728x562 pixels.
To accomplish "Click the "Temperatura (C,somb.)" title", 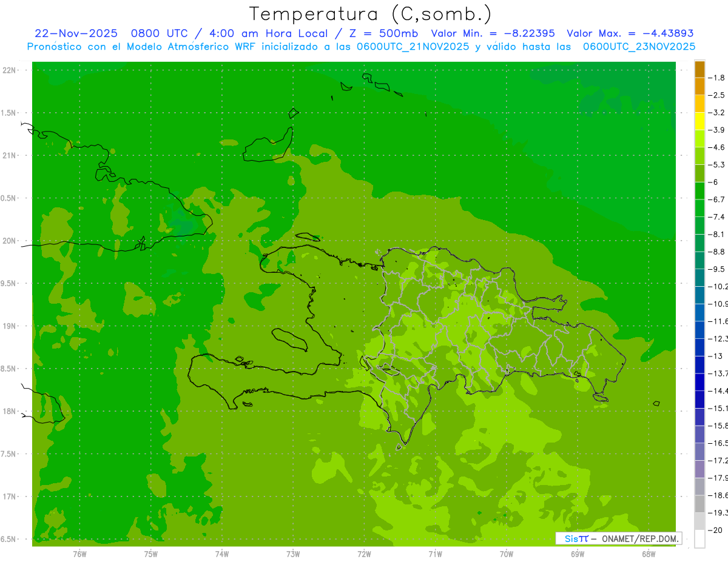I will point(371,14).
